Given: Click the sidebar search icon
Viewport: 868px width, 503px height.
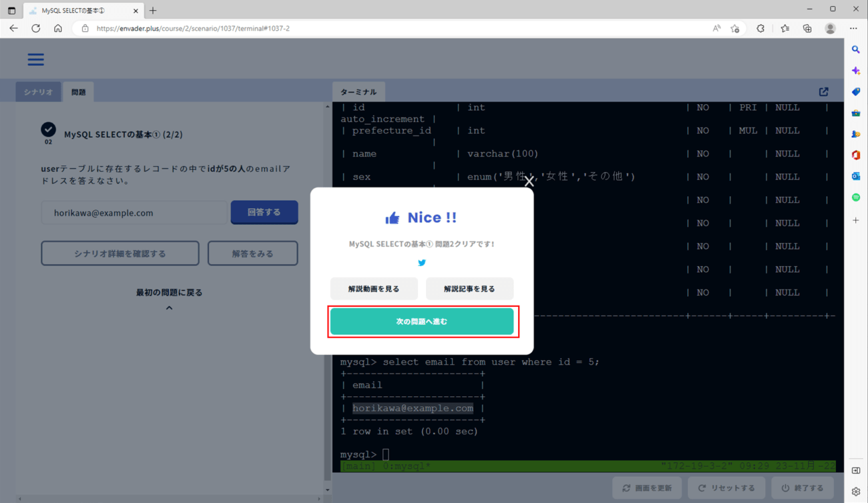Looking at the screenshot, I should (x=855, y=50).
